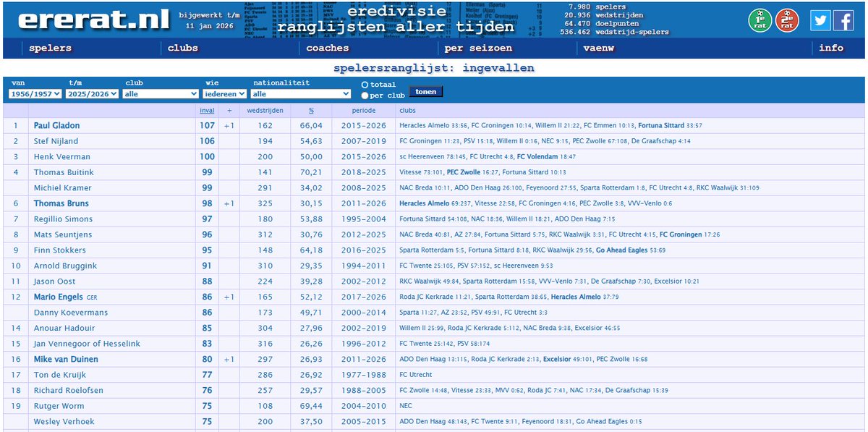
Task: Open the Facebook icon
Action: coord(843,21)
